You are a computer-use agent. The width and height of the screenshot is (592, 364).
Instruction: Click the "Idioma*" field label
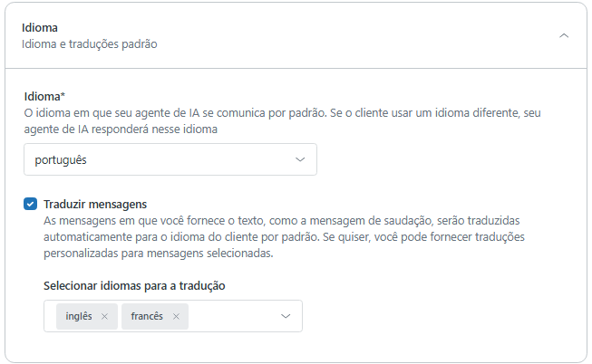coord(44,96)
